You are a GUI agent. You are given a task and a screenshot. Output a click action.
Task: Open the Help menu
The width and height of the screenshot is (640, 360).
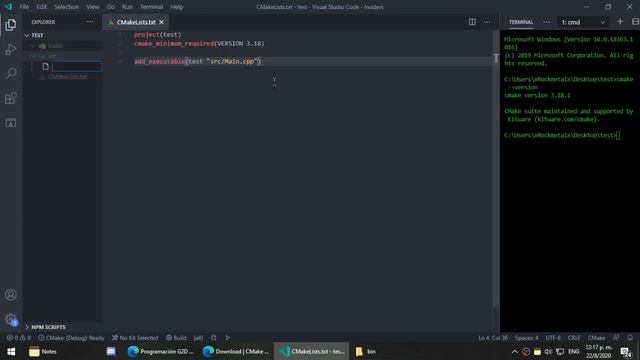coord(176,7)
